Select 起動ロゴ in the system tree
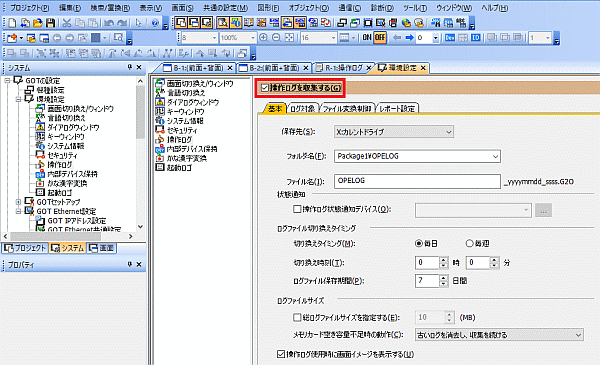The height and width of the screenshot is (365, 600). point(59,192)
